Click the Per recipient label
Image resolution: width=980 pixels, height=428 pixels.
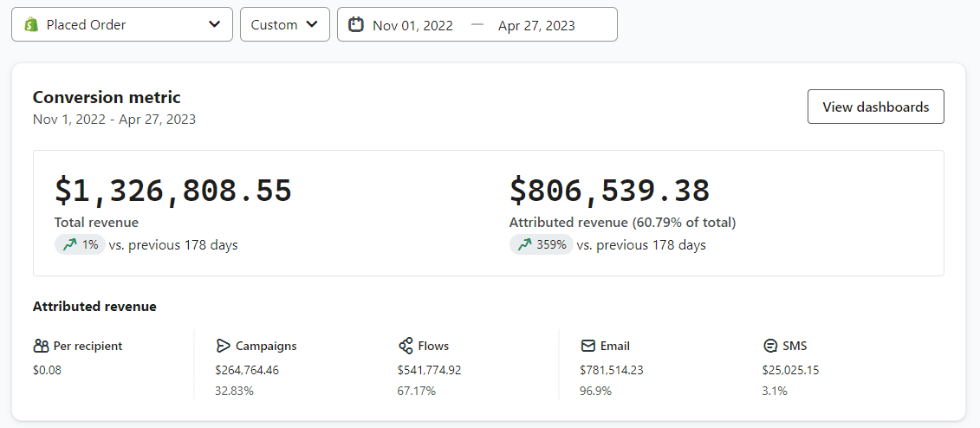(x=88, y=346)
